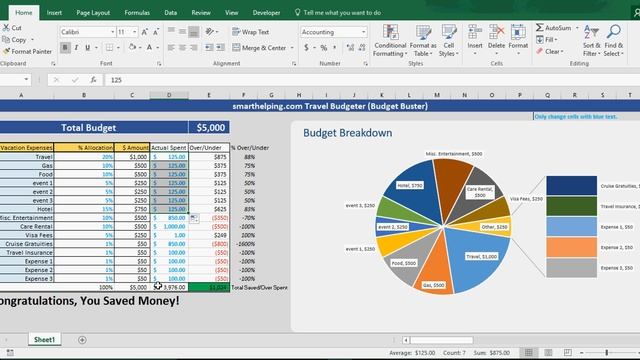This screenshot has height=360, width=640.
Task: Open the Font dialog launcher
Action: [x=159, y=64]
